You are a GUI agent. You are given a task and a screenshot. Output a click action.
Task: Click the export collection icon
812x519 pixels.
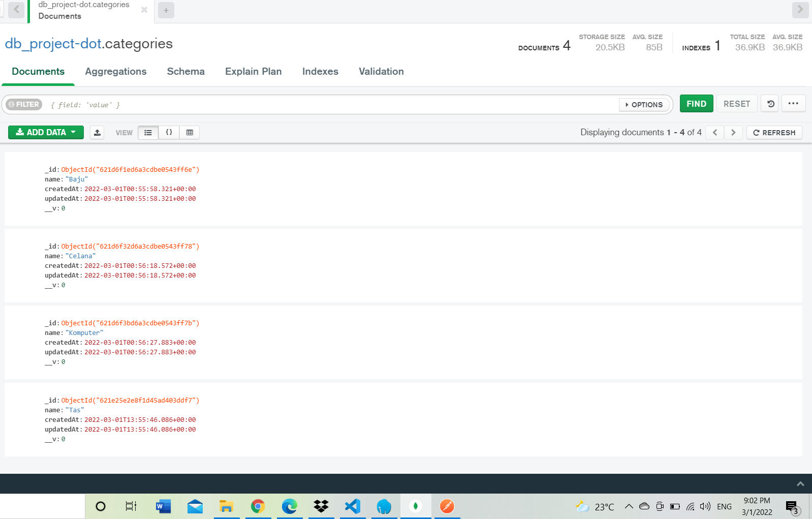coord(97,133)
